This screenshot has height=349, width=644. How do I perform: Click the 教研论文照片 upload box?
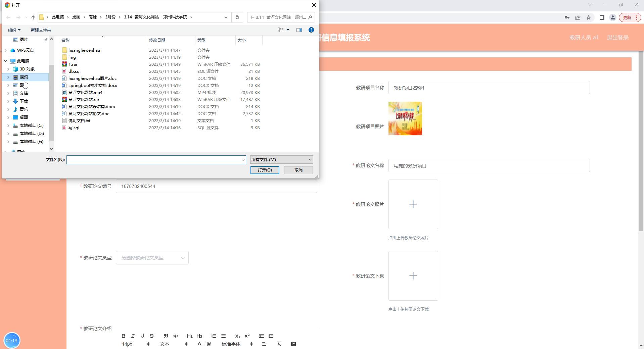tap(413, 204)
